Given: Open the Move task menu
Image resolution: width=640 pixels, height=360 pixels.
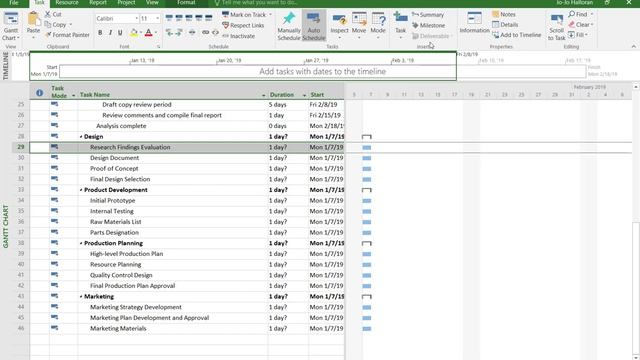Looking at the screenshot, I should tap(359, 25).
